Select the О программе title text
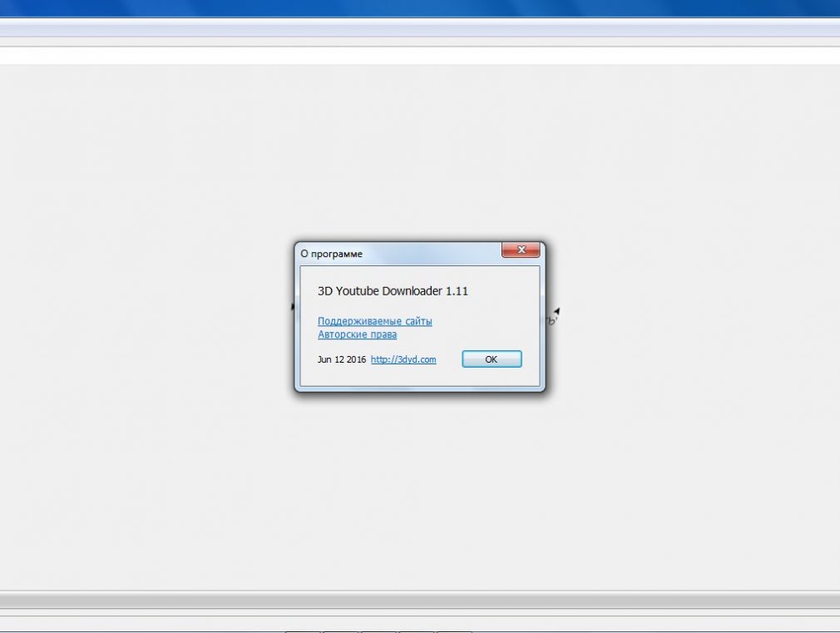The height and width of the screenshot is (633, 840). pyautogui.click(x=331, y=254)
